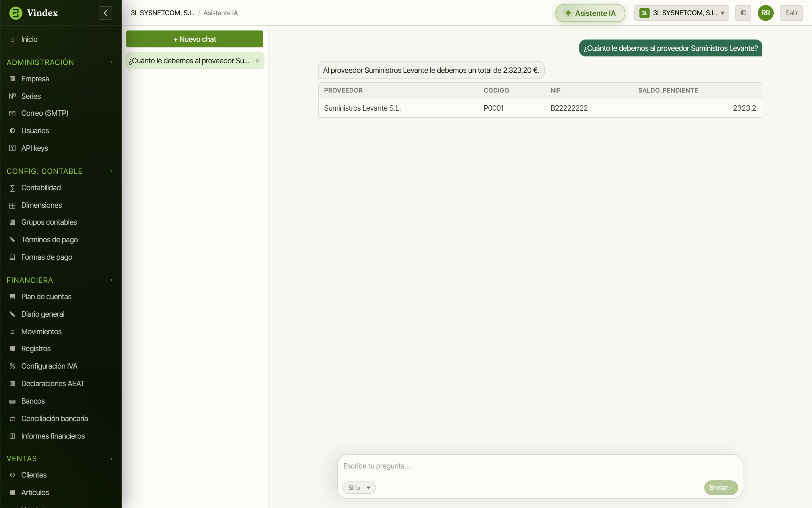The height and width of the screenshot is (508, 812).
Task: Click the 2323.2 balance value
Action: click(744, 108)
